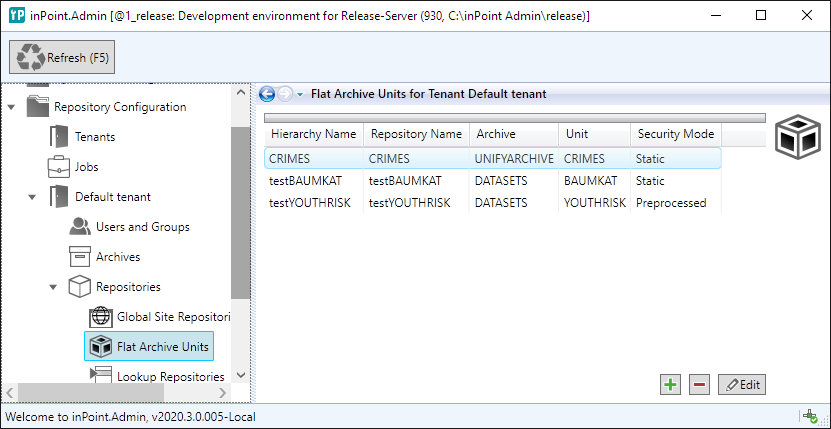Screen dimensions: 831x429
Task: Add a new unit with the green plus
Action: pos(671,384)
